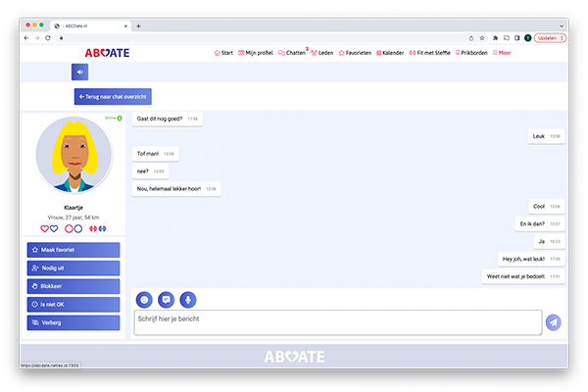
Task: Click message 'Weet niet wat je bedoelt'
Action: tap(523, 276)
